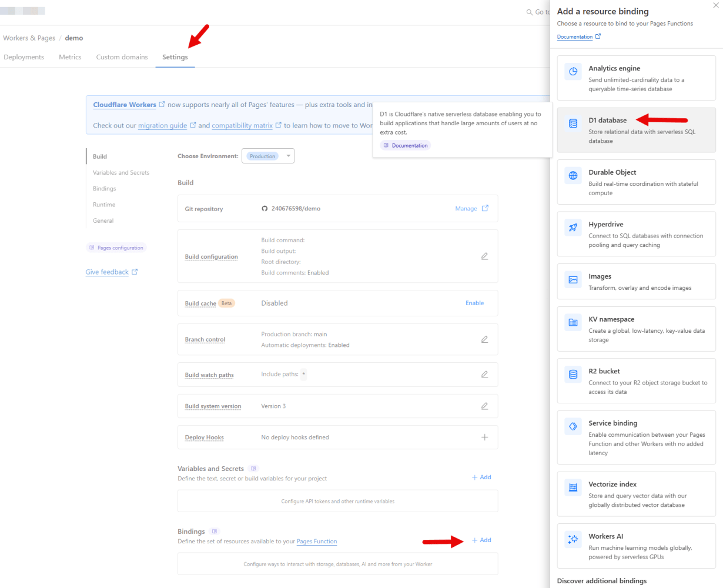The image size is (723, 588).
Task: Open Documentation link in resource binding panel
Action: pos(575,36)
